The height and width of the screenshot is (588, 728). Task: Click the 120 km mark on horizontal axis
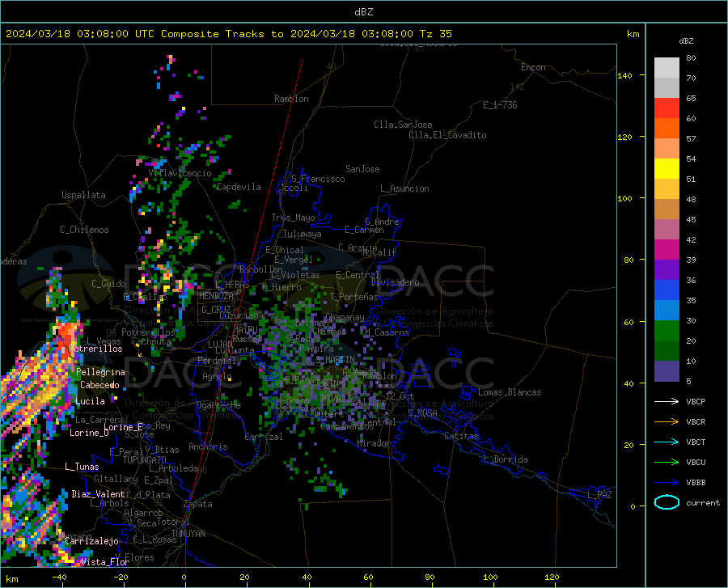click(552, 577)
